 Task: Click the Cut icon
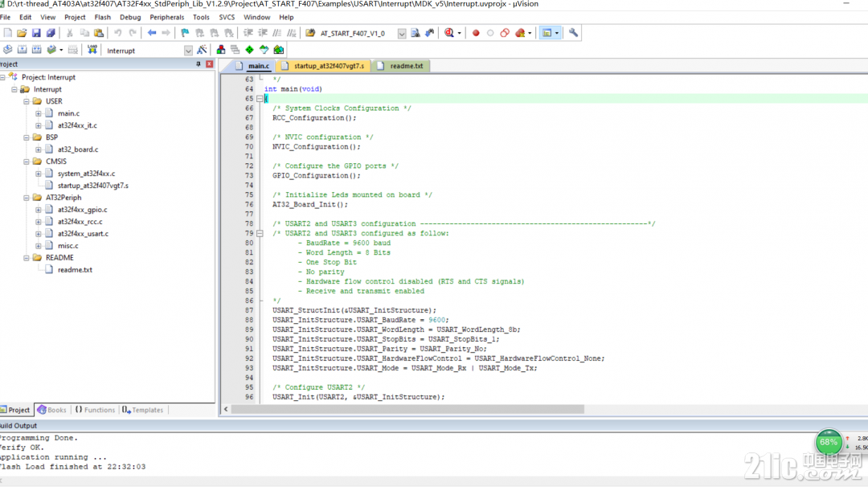(70, 33)
